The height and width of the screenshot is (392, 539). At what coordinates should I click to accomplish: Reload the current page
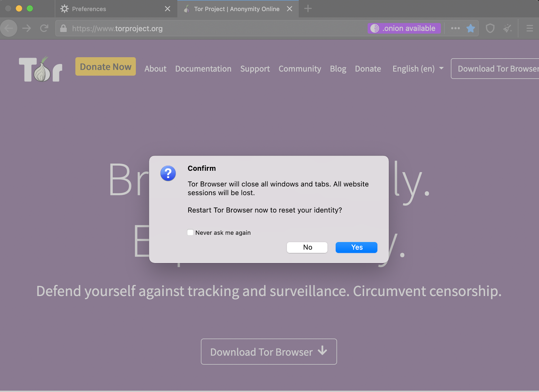tap(44, 28)
